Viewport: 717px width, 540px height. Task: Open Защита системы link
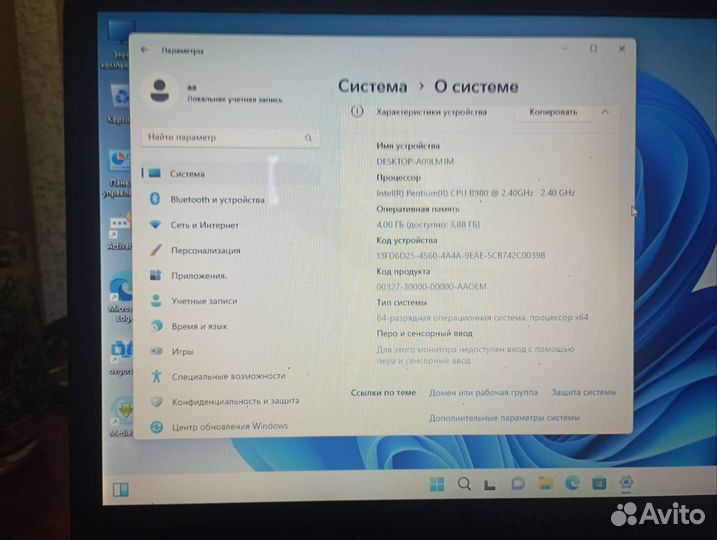pyautogui.click(x=583, y=393)
